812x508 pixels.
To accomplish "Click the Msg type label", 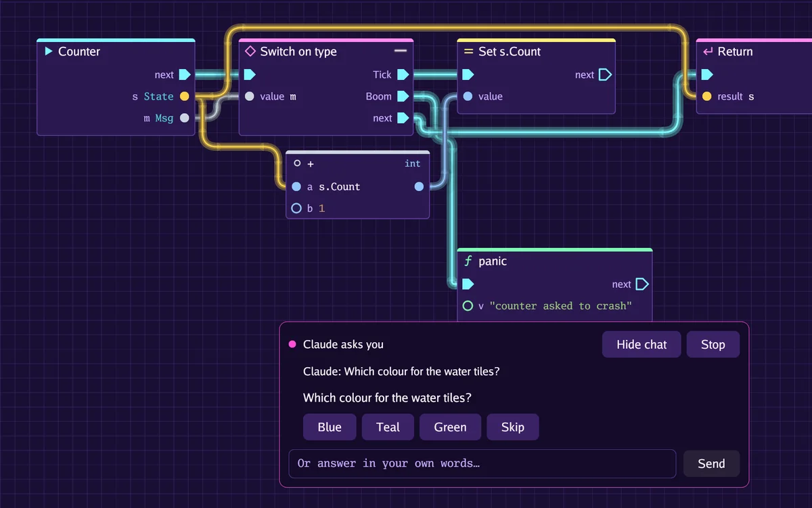I will point(164,118).
